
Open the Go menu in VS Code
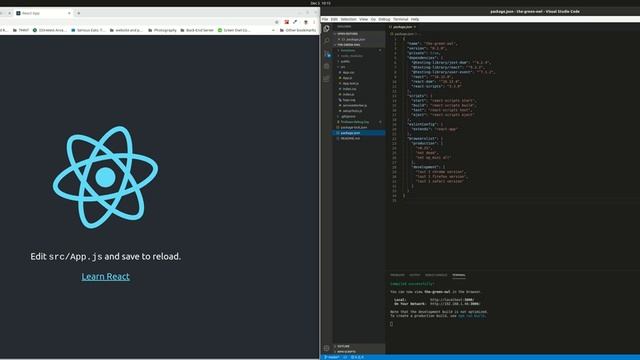coord(373,19)
